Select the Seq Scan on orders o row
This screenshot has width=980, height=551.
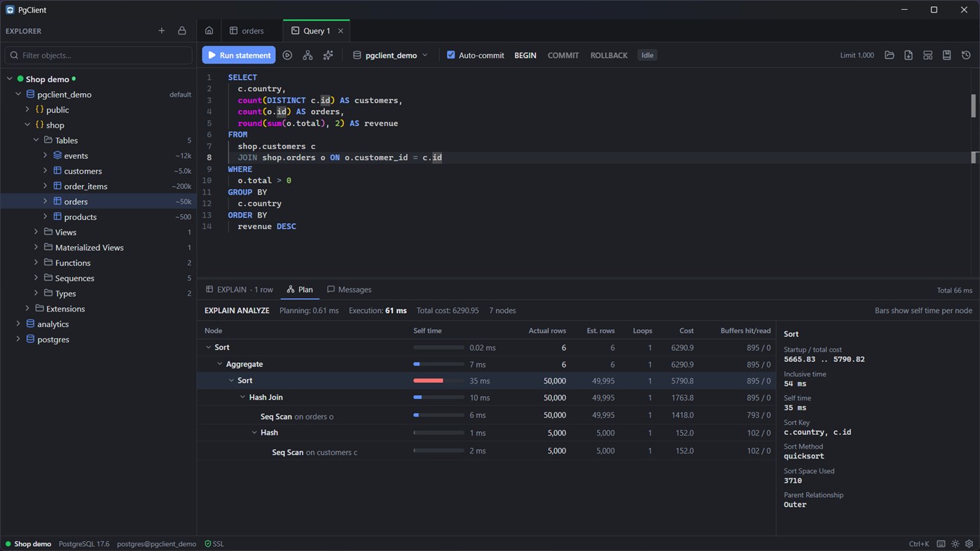(x=487, y=416)
